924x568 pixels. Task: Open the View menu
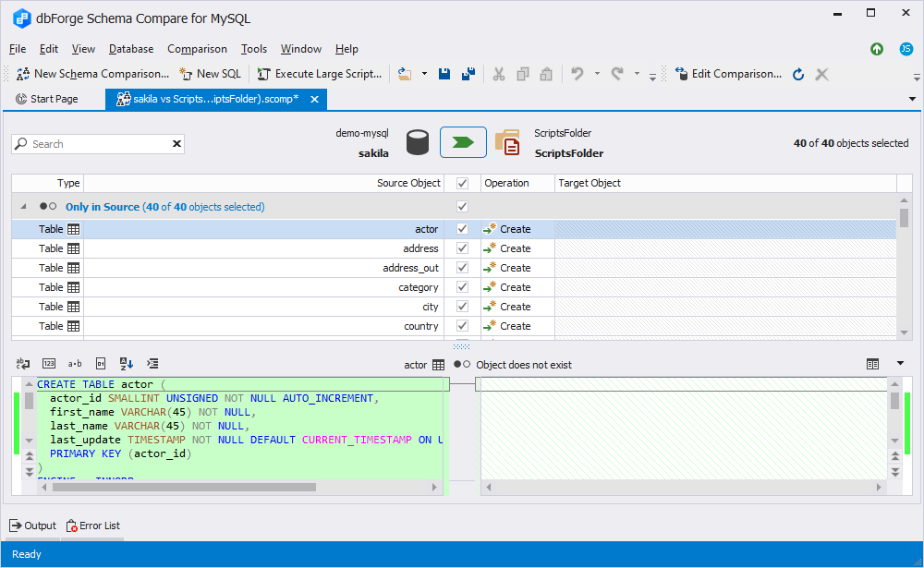[x=84, y=49]
